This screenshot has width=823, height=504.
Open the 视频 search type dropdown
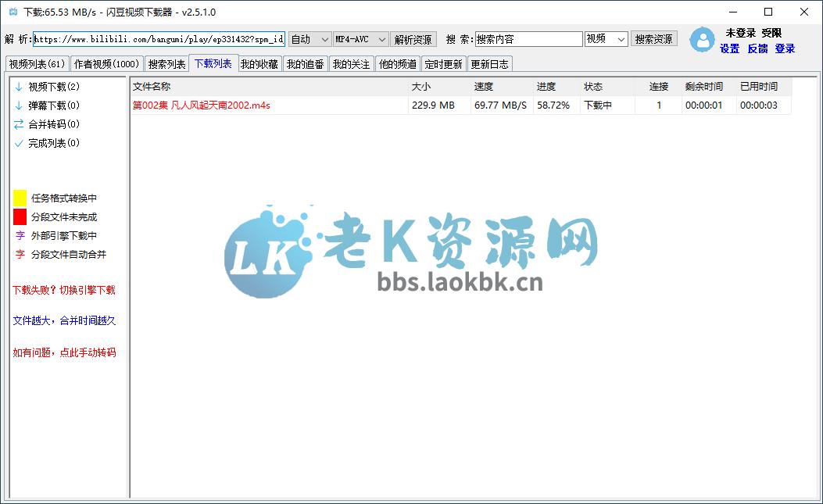[x=607, y=39]
